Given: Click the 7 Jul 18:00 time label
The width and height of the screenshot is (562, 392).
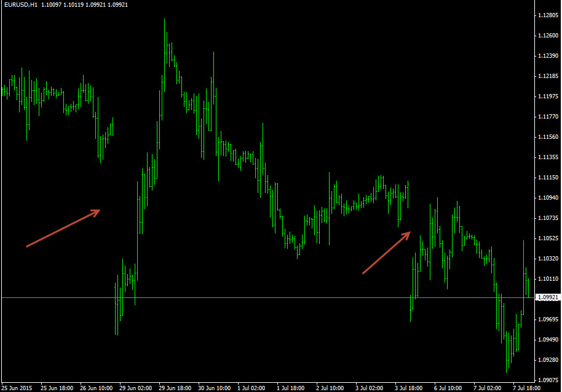Looking at the screenshot, I should [526, 388].
